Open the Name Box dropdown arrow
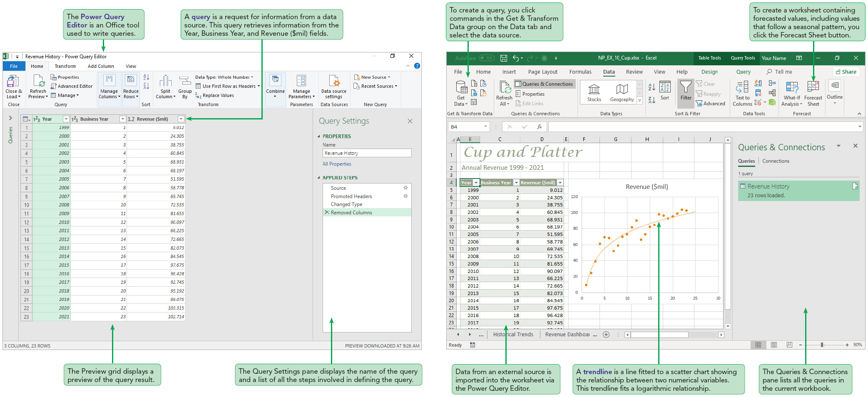Image resolution: width=868 pixels, height=397 pixels. tap(485, 127)
